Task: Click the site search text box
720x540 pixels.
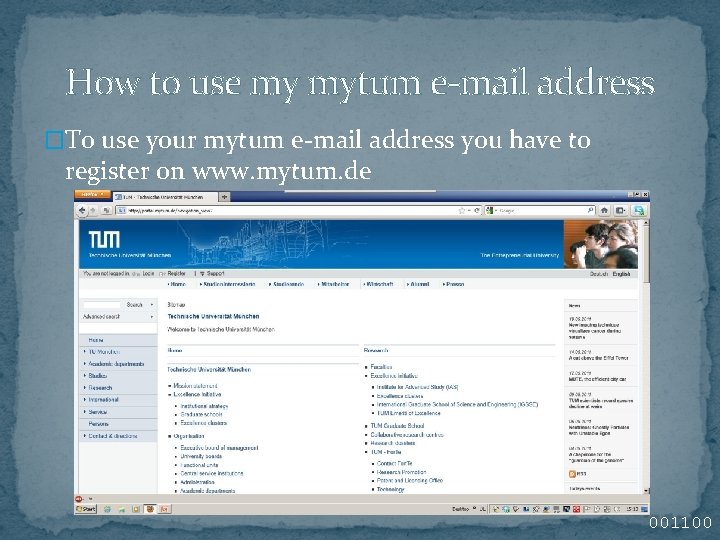Action: tap(102, 304)
